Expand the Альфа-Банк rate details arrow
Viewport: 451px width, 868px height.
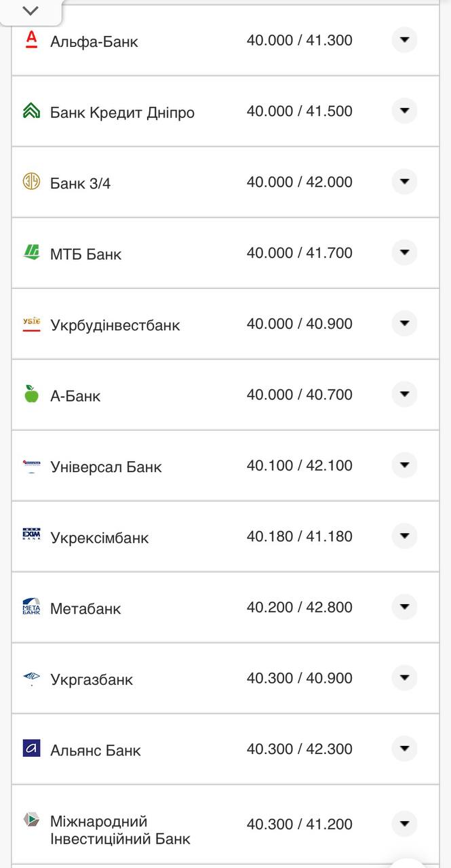tap(404, 40)
